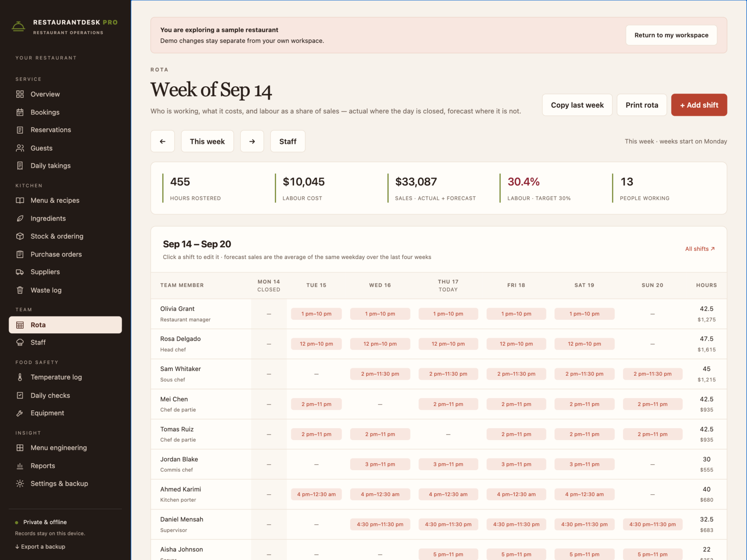Open Reports in the sidebar

pos(65,465)
